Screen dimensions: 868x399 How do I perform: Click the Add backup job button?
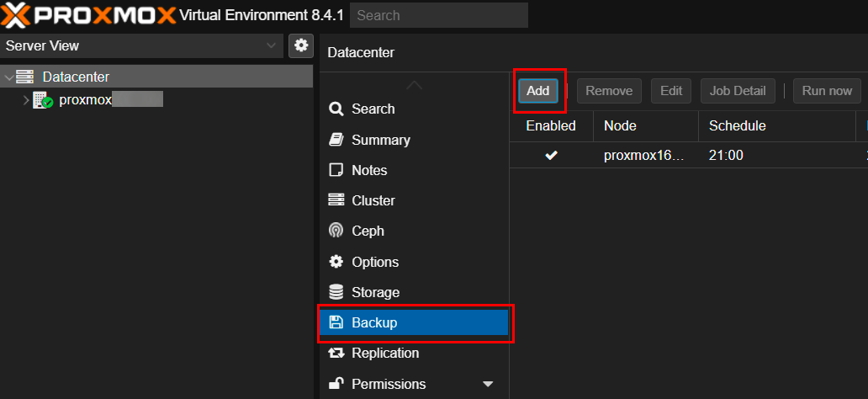(538, 91)
